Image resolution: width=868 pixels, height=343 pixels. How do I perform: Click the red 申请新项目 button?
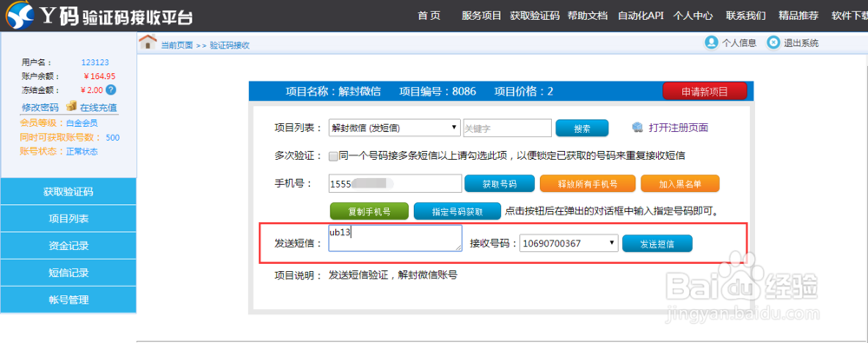(x=705, y=91)
